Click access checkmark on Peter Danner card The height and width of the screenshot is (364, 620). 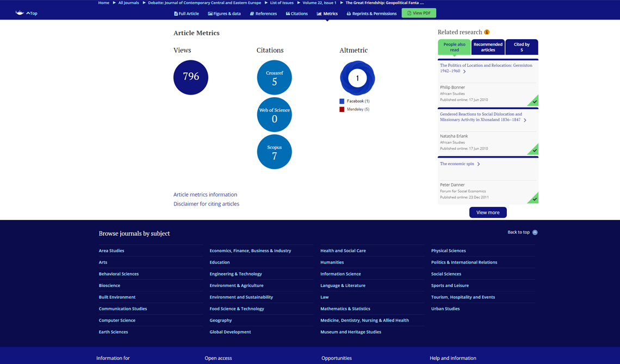point(534,199)
